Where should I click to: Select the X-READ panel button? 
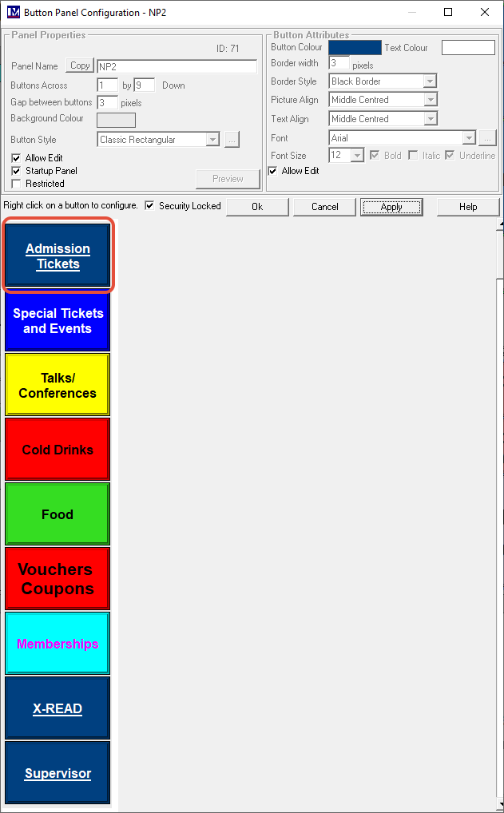[58, 708]
